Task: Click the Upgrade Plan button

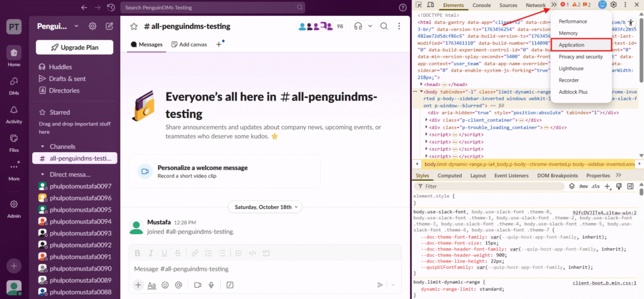Action: tap(74, 48)
